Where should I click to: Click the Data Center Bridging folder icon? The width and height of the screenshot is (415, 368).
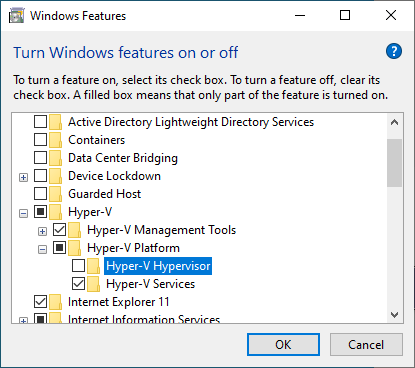click(x=56, y=158)
